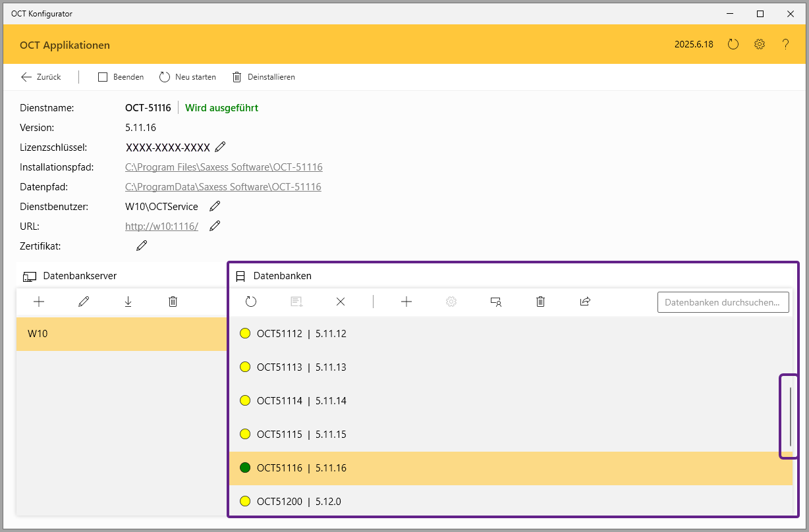Download icon in the Datenbankserver toolbar

tap(128, 302)
